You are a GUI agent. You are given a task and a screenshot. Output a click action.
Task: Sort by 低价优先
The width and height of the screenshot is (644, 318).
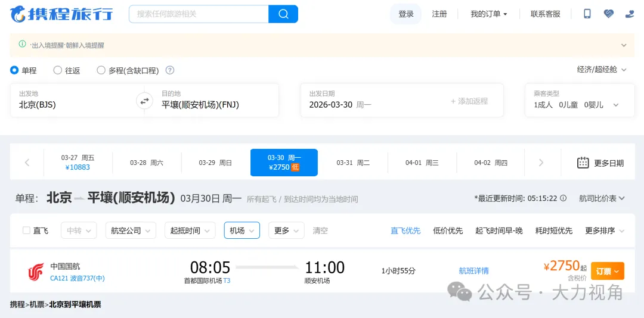pyautogui.click(x=448, y=230)
